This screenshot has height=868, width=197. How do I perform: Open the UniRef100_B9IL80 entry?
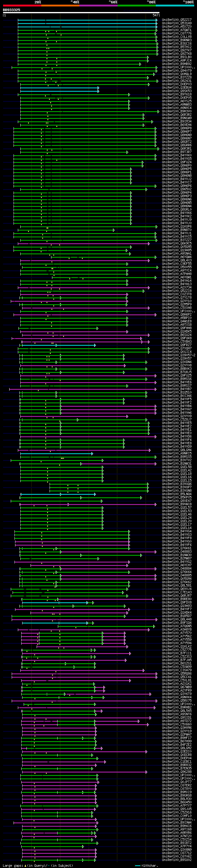pos(176,57)
